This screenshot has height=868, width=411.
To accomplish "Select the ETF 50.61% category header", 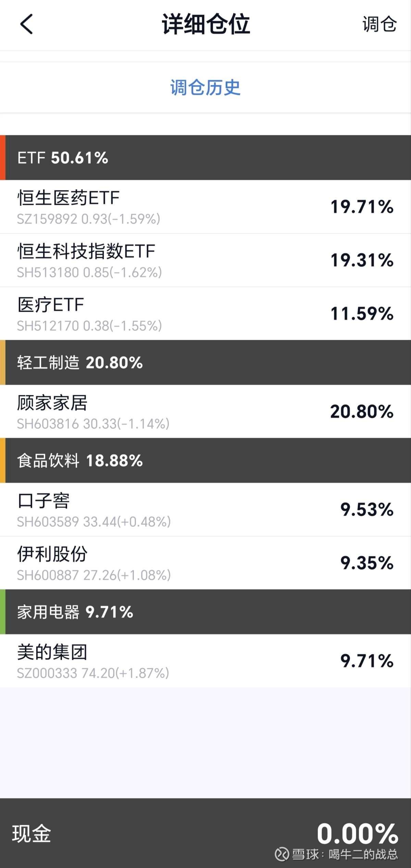I will (x=206, y=158).
